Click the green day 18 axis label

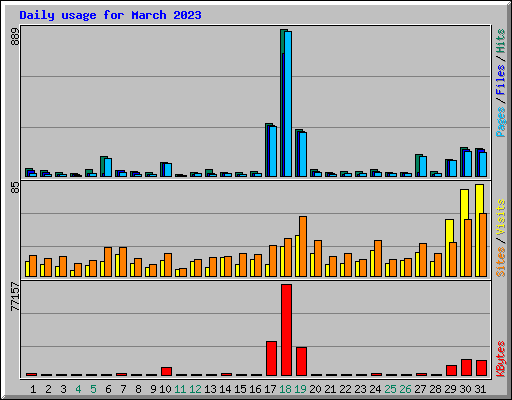(x=285, y=389)
